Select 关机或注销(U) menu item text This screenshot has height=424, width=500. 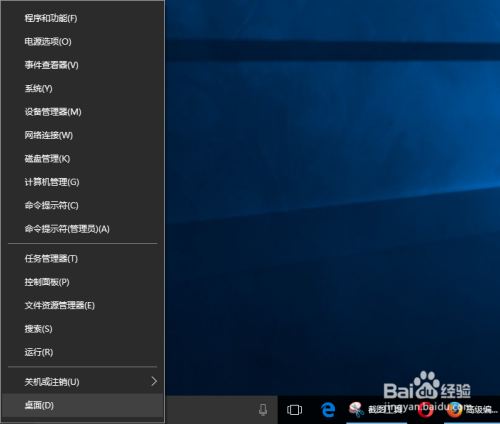pos(52,382)
